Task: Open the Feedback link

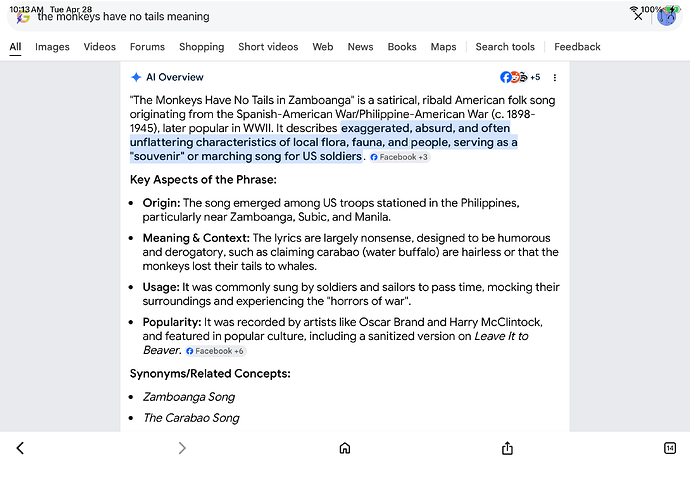Action: pos(577,47)
